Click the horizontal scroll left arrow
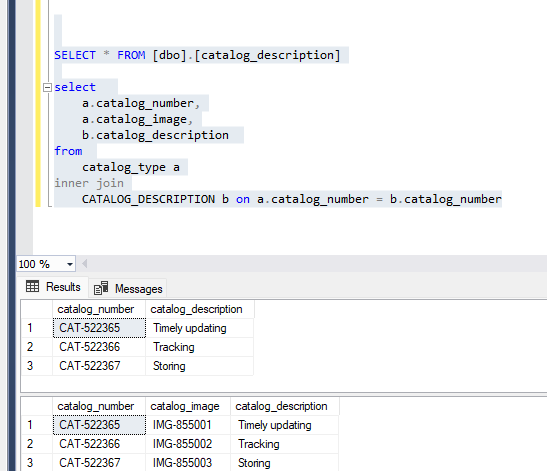Viewport: 547px width, 471px height. coord(84,263)
